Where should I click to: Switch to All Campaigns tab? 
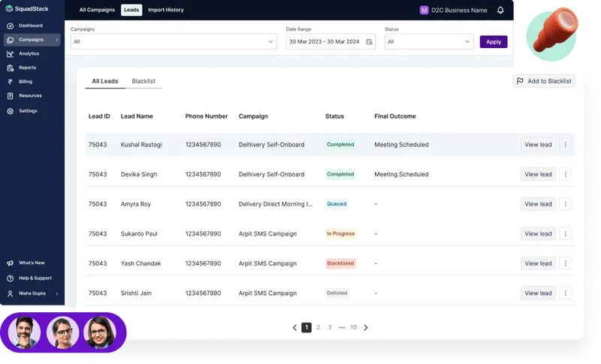pyautogui.click(x=97, y=10)
